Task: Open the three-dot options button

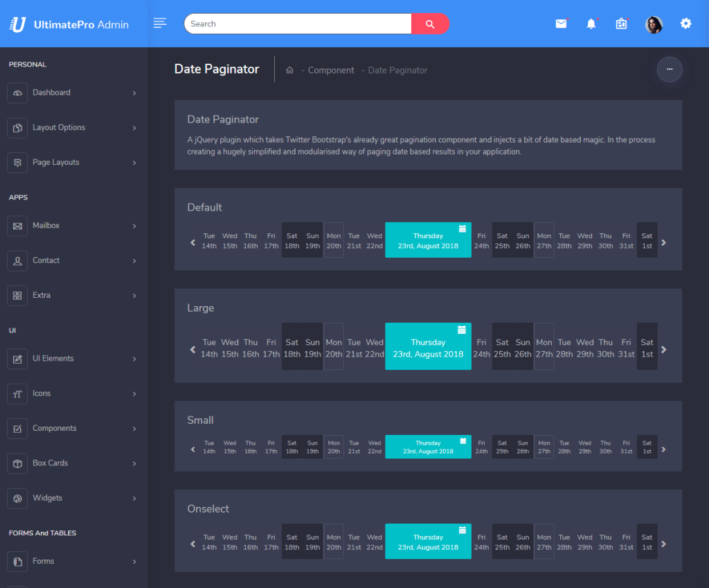Action: [670, 69]
